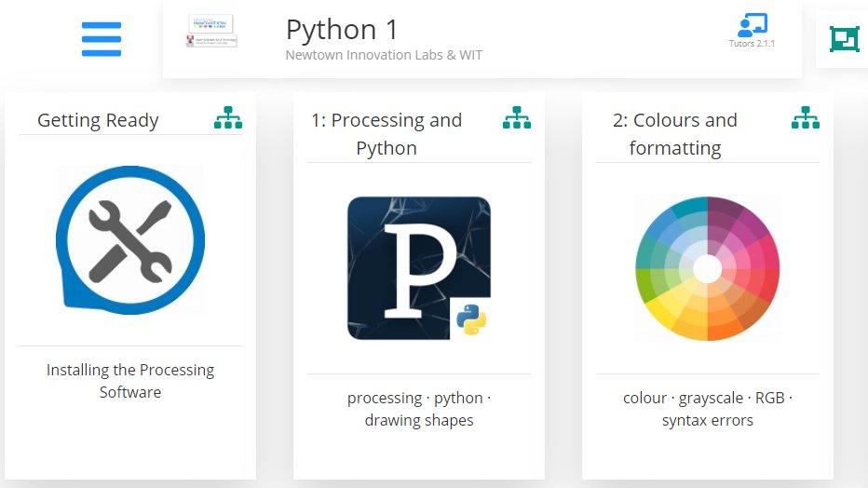
Task: Open the '2: Colours and formatting' title
Action: pyautogui.click(x=675, y=134)
